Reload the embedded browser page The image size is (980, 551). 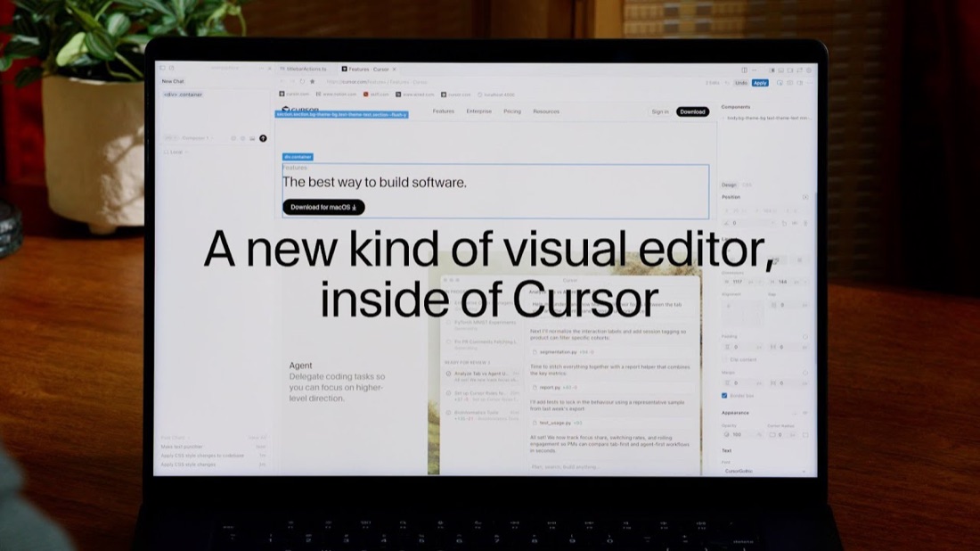pyautogui.click(x=303, y=82)
